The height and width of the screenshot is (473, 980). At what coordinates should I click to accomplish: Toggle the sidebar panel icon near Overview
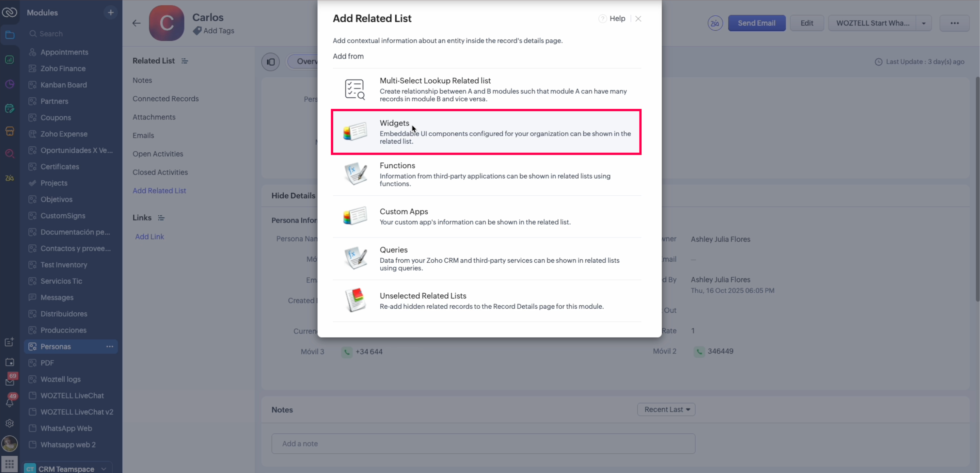pyautogui.click(x=270, y=62)
